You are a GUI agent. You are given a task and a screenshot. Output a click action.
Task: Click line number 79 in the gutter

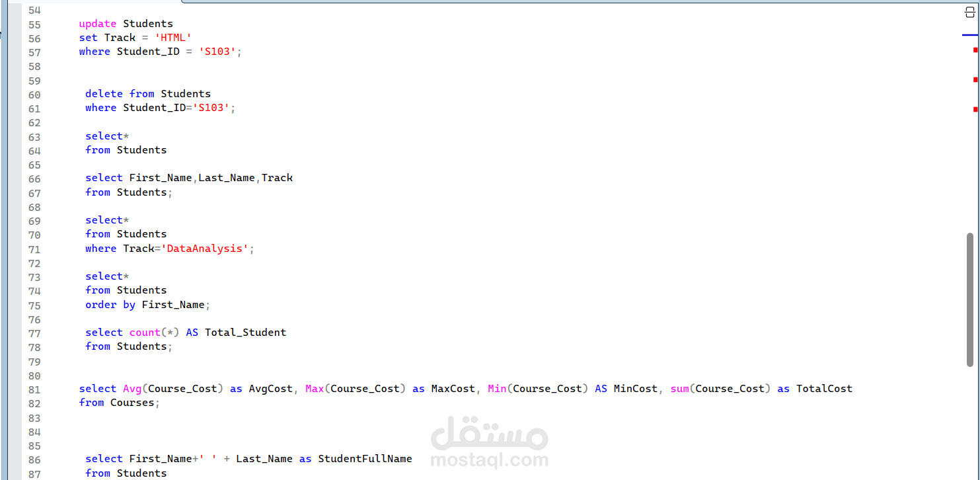click(x=34, y=362)
